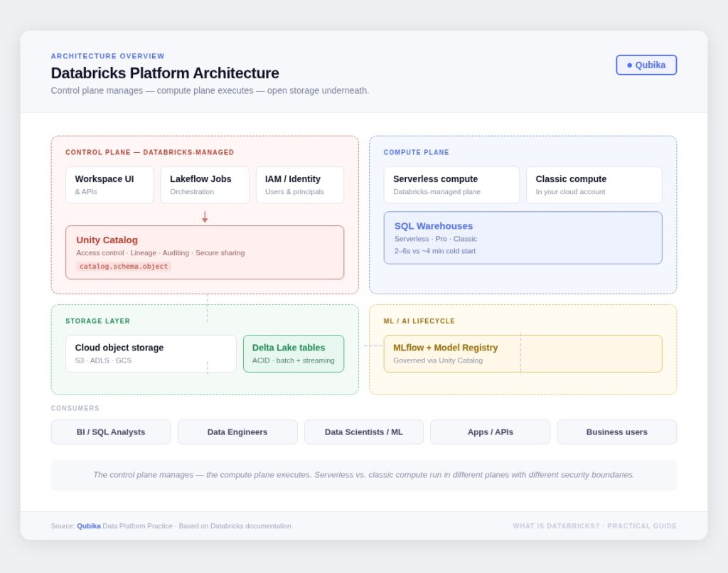The width and height of the screenshot is (728, 573).
Task: Click the Qubika badge in the header
Action: 646,65
